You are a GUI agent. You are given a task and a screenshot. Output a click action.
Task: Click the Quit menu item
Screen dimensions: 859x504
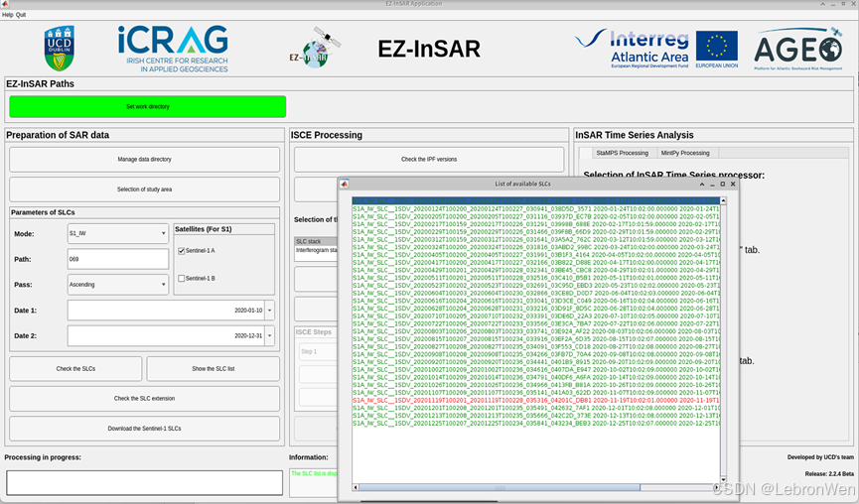[21, 15]
